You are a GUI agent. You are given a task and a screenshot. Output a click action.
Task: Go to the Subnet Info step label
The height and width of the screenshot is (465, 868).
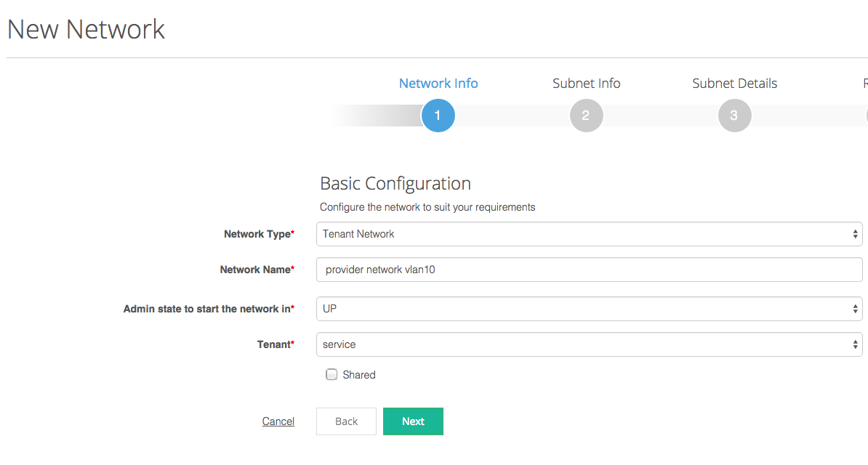[x=586, y=84]
